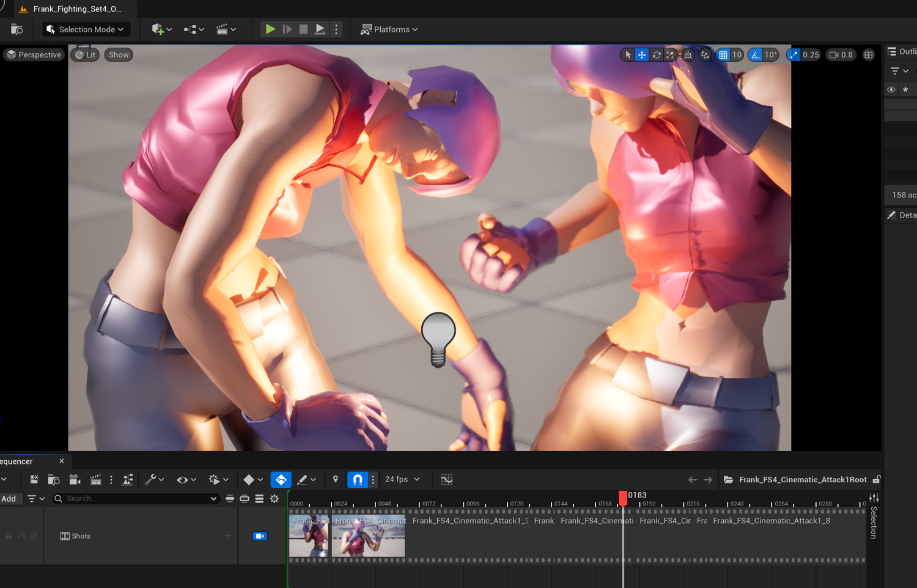The image size is (917, 588).
Task: Open the Selection Mode dropdown
Action: (85, 29)
